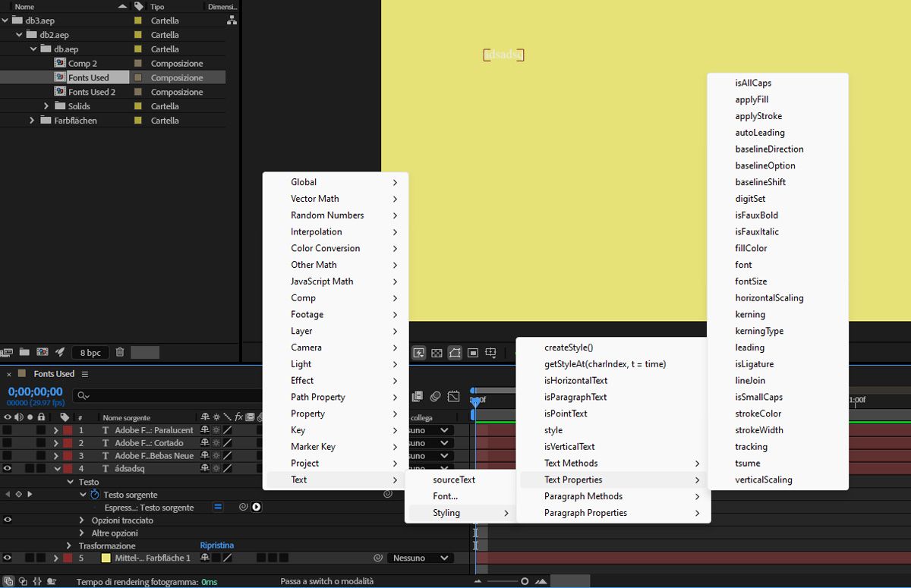The image size is (911, 588).
Task: Expand the Solids folder
Action: tap(46, 106)
